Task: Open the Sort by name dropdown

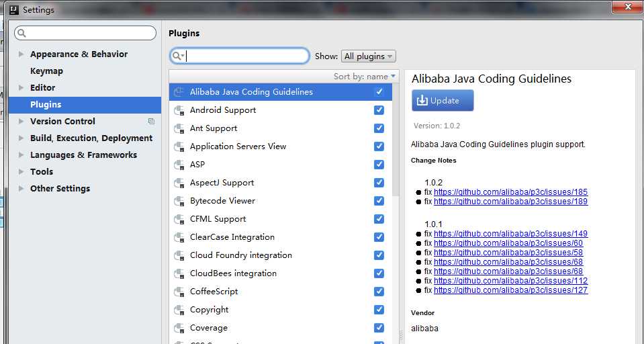Action: (364, 77)
